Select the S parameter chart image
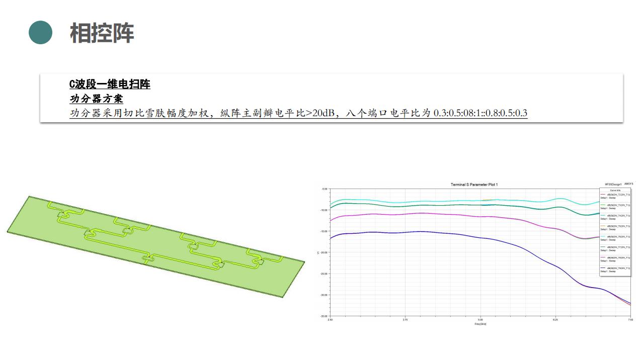 (x=475, y=254)
